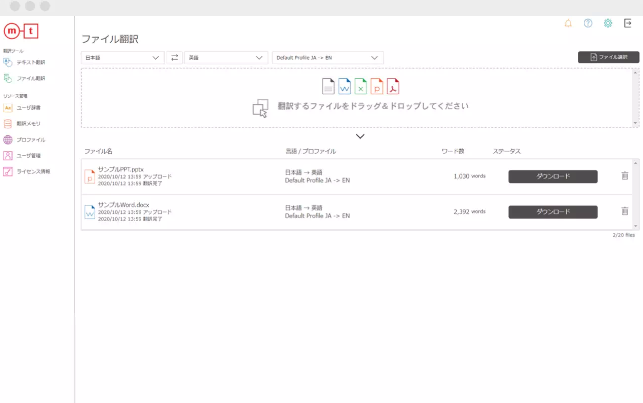Open help with the question mark icon
Image resolution: width=643 pixels, height=403 pixels.
coord(588,23)
